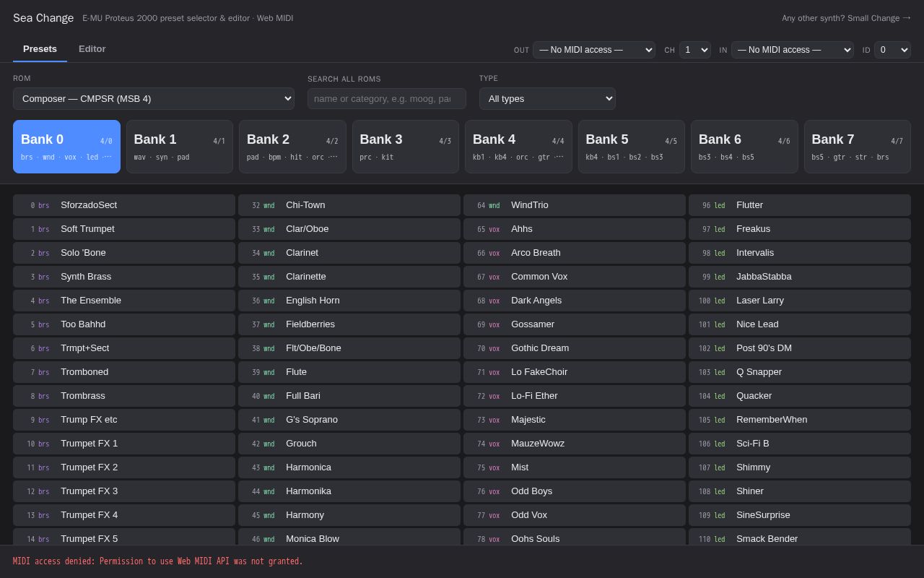Select the Tromboned preset
The width and height of the screenshot is (924, 578).
tap(124, 372)
